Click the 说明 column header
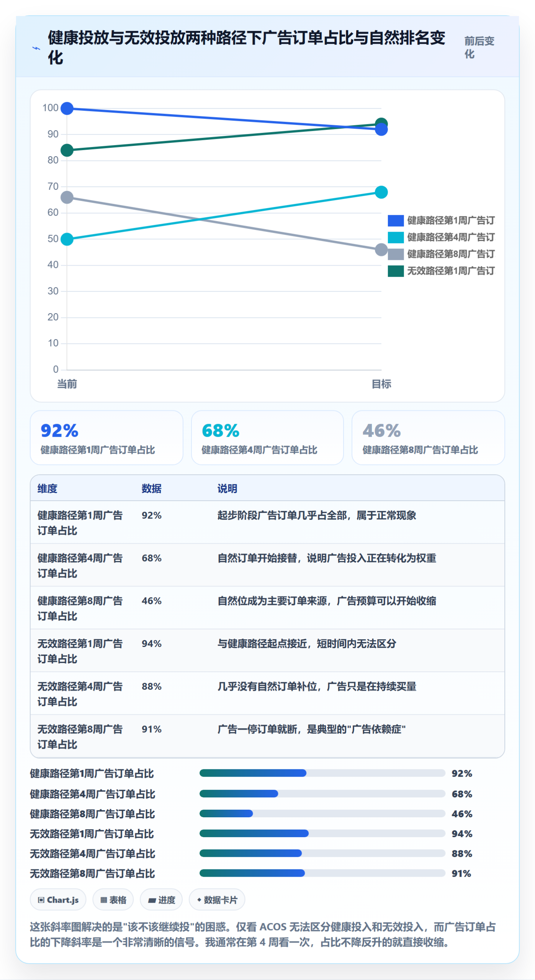 [x=227, y=488]
